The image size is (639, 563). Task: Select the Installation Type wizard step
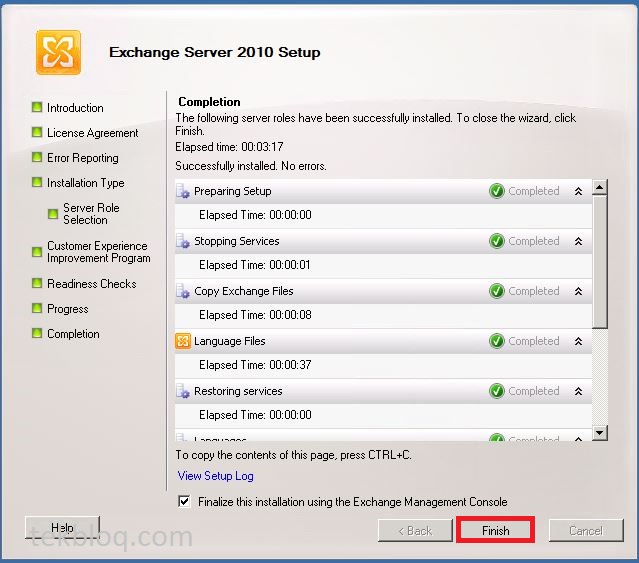click(86, 183)
